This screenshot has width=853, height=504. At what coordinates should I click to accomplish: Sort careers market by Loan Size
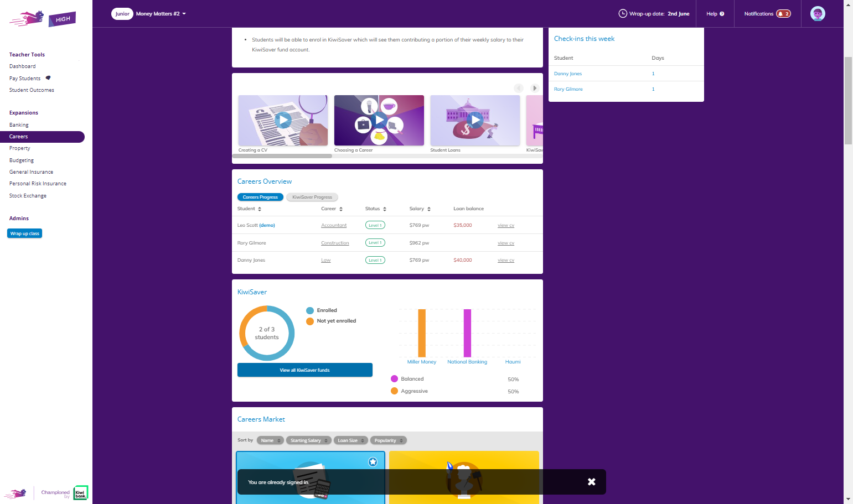point(350,440)
